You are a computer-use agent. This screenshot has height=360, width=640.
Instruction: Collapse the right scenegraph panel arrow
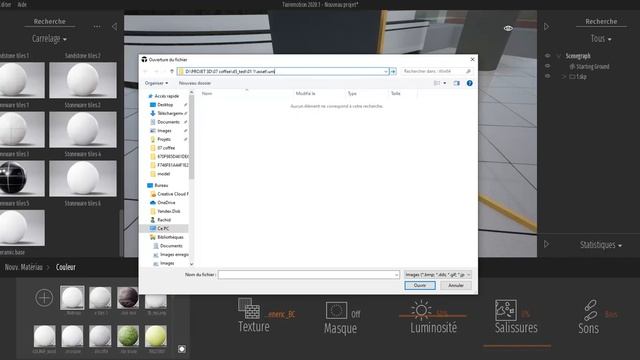pos(547,27)
